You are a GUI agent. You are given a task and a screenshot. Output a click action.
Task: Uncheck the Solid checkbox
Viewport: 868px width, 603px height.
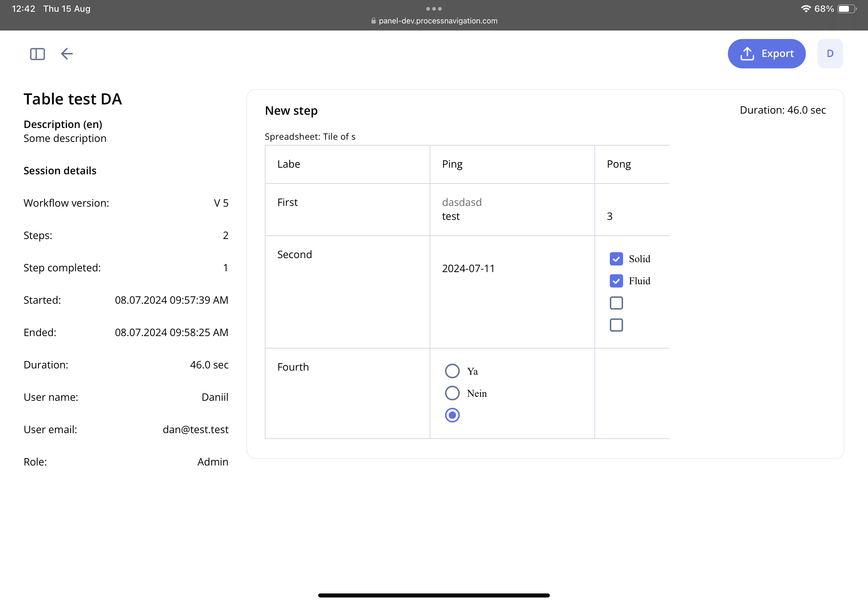[x=616, y=259]
